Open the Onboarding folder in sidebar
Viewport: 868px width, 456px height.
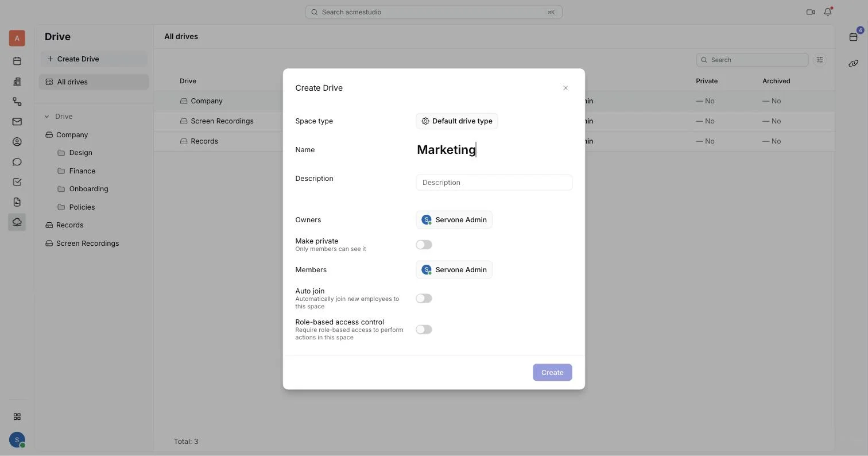88,189
